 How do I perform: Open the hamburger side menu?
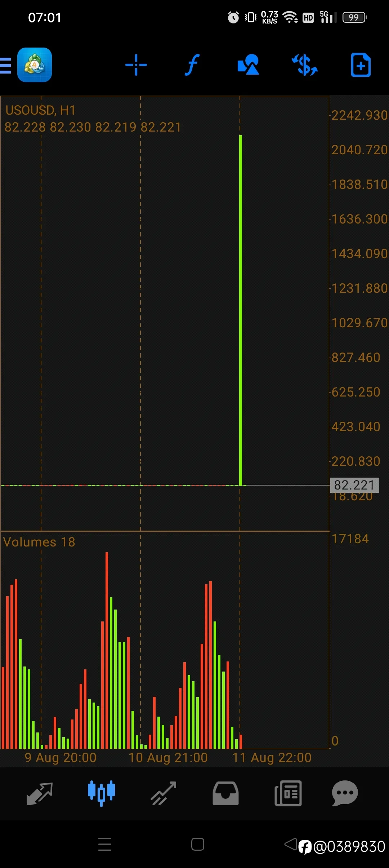tap(5, 65)
